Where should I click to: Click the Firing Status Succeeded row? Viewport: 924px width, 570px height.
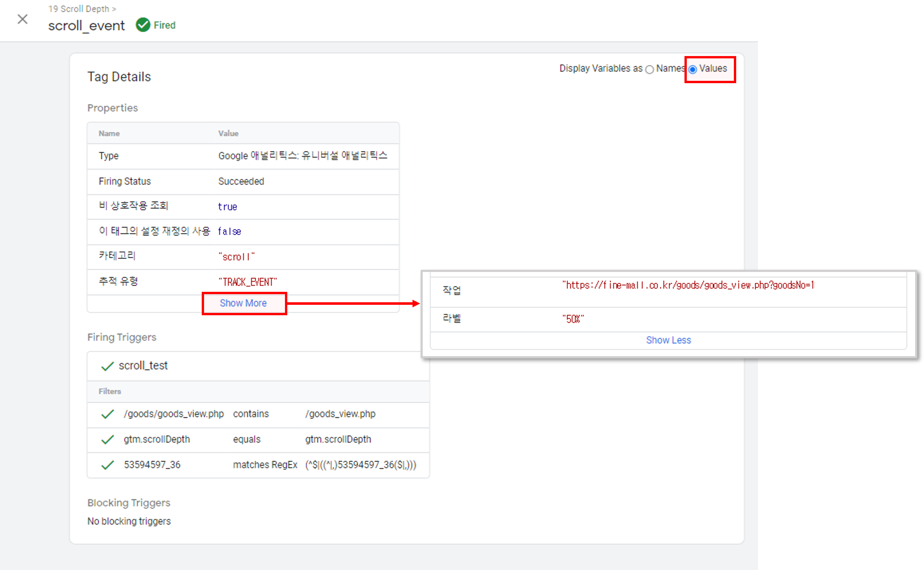pyautogui.click(x=241, y=181)
